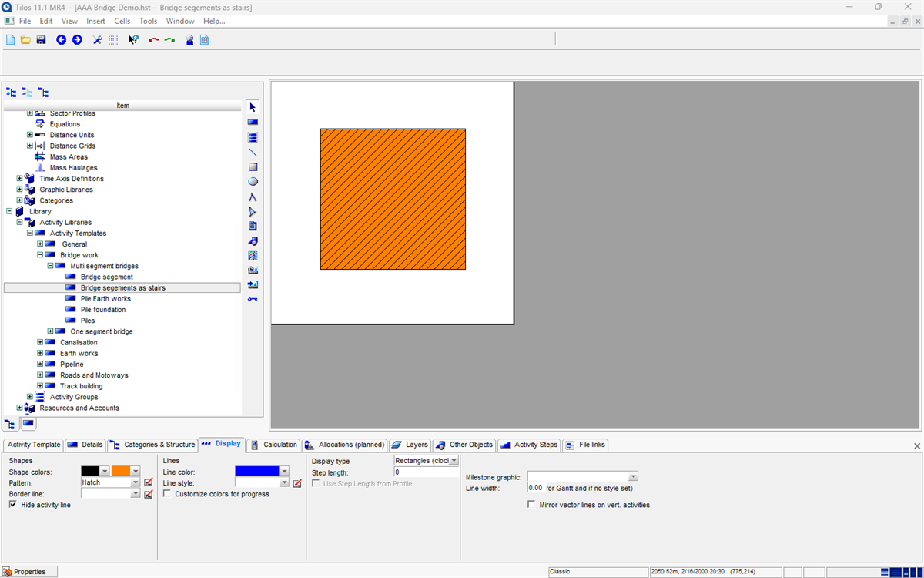Image resolution: width=924 pixels, height=578 pixels.
Task: Click the orange shape color swatch
Action: (121, 471)
